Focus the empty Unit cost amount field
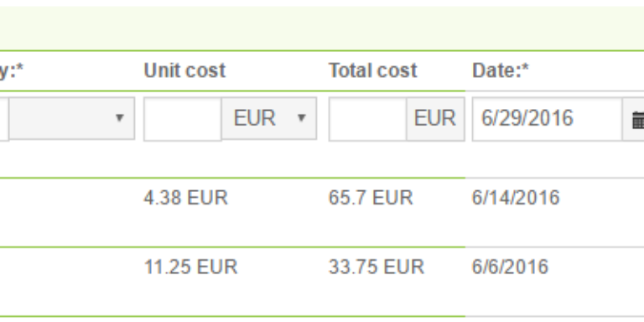The image size is (644, 322). (183, 119)
